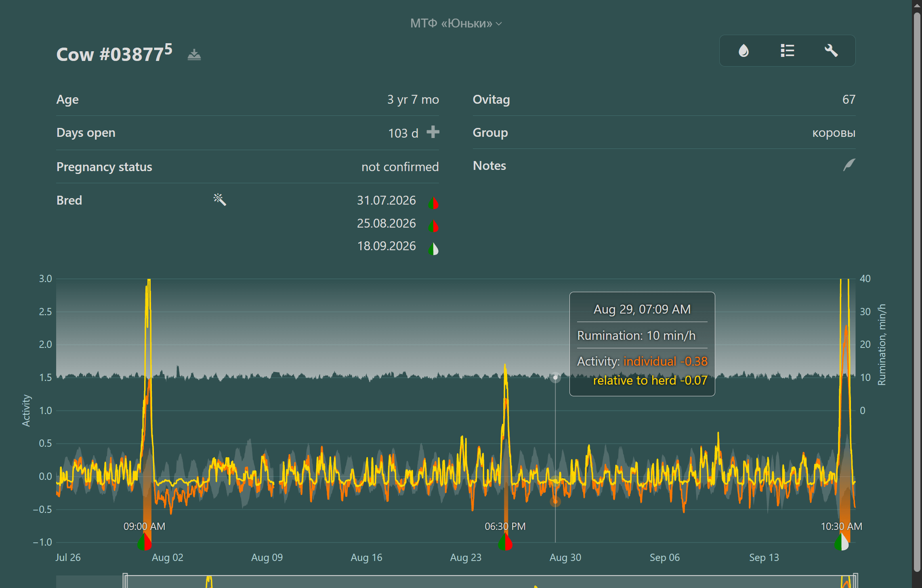Click the download icon beside Cow #03877
The height and width of the screenshot is (588, 922).
point(194,54)
